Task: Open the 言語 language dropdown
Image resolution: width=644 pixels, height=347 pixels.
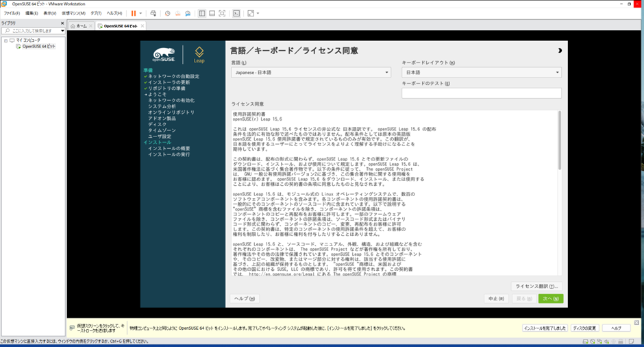Action: point(311,72)
